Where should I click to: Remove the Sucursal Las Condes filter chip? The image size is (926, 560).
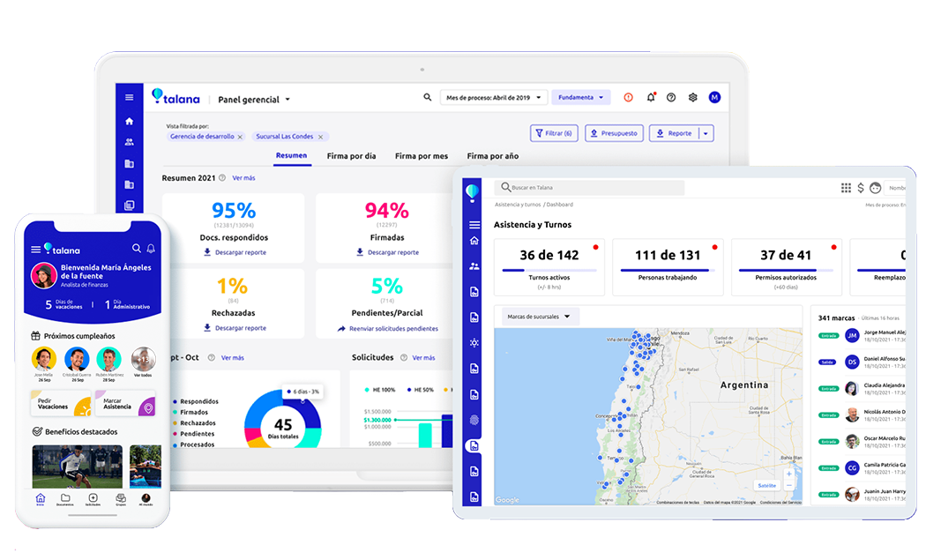[321, 137]
